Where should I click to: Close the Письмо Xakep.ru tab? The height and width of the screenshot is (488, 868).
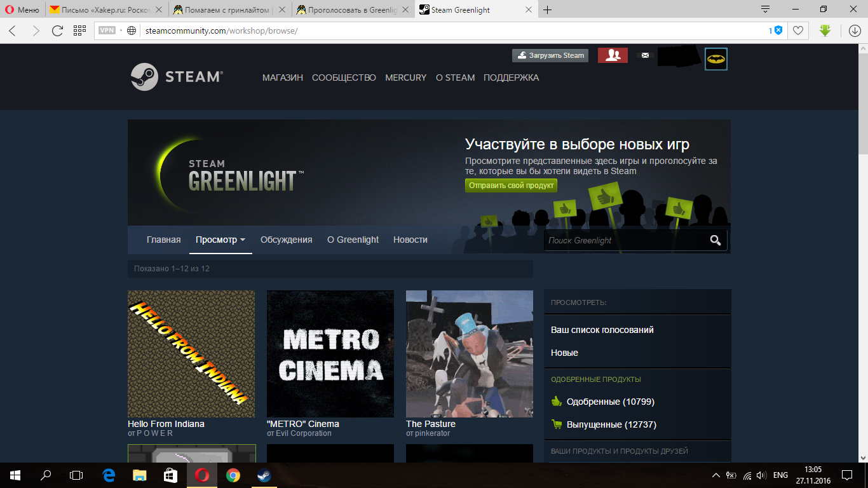point(159,10)
